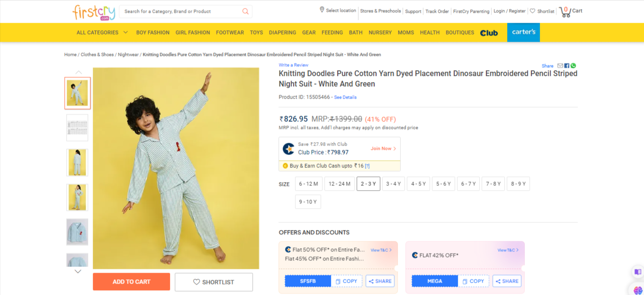This screenshot has width=644, height=295.
Task: Open the Club logo in navigation bar
Action: [489, 33]
